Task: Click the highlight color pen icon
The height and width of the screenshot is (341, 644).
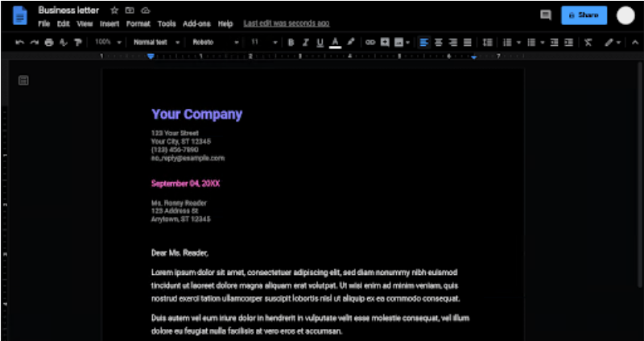Action: click(350, 42)
